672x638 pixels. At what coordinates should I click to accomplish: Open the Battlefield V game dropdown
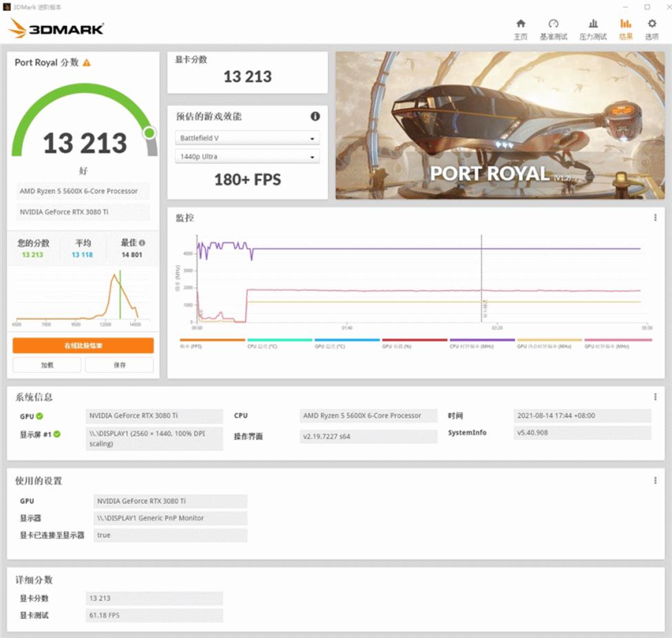[247, 138]
